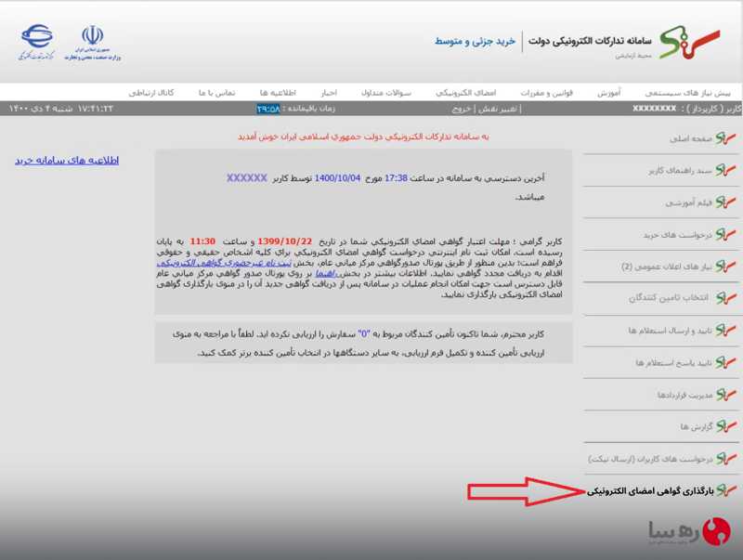Open the ثبت نام غیرحضوری گواهی الکترونیکی link
This screenshot has width=743, height=560.
[224, 263]
